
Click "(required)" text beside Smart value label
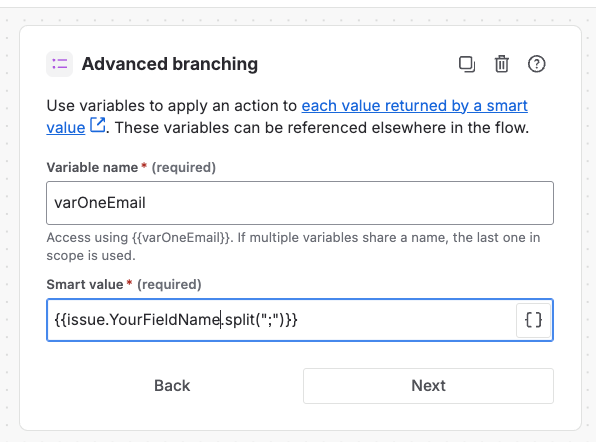point(169,284)
